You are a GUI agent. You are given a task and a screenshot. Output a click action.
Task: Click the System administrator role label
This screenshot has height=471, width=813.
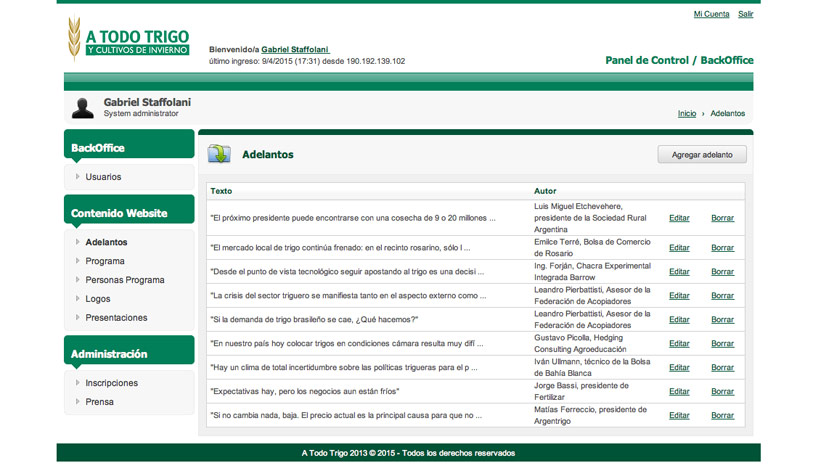pos(141,113)
